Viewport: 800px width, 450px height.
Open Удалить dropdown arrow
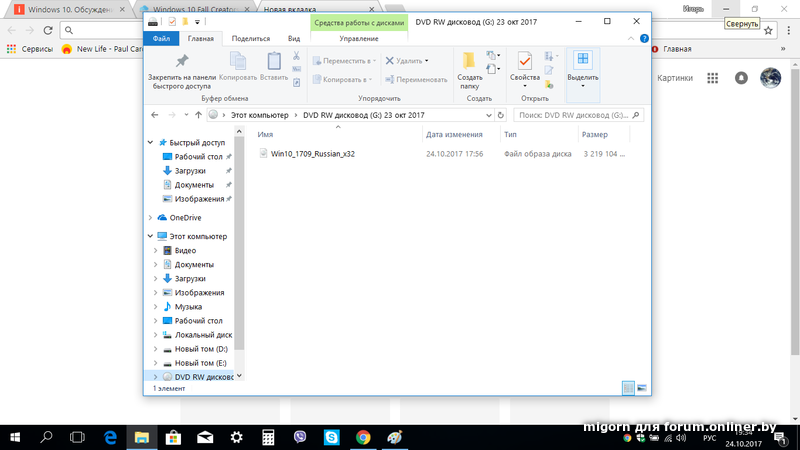427,61
